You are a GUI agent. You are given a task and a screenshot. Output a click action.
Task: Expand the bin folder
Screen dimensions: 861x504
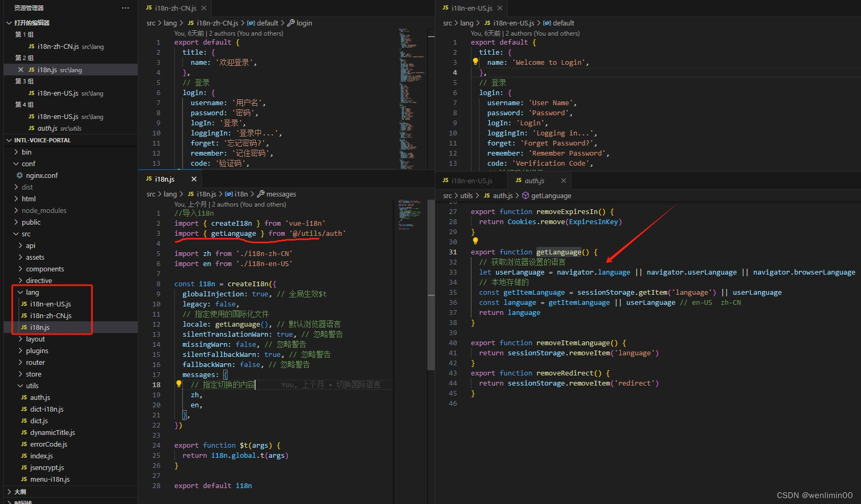coord(16,152)
